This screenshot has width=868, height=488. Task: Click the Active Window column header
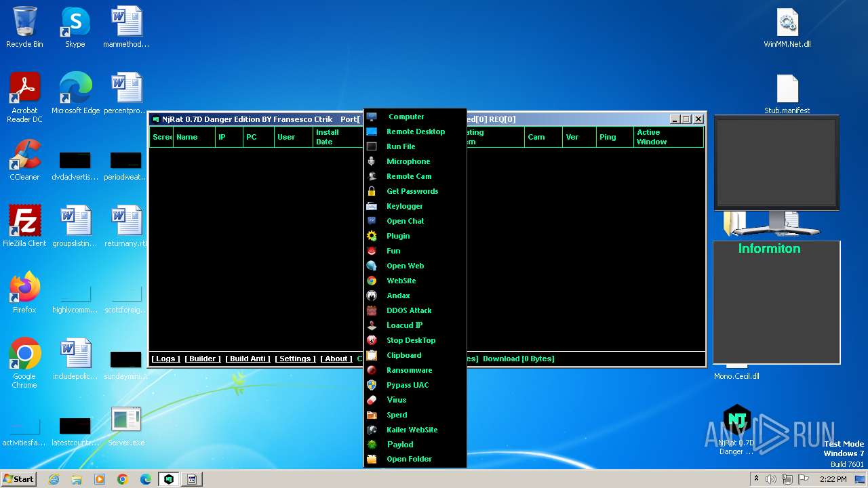669,137
